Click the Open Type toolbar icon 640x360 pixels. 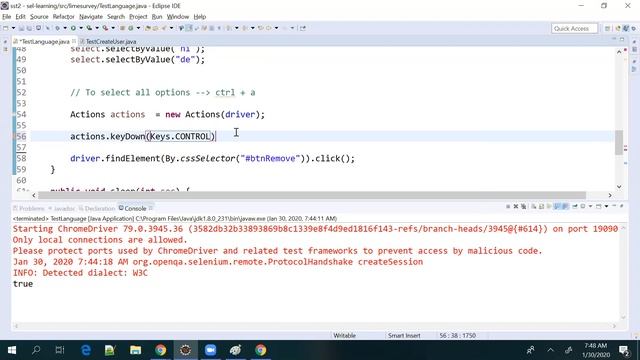click(148, 28)
